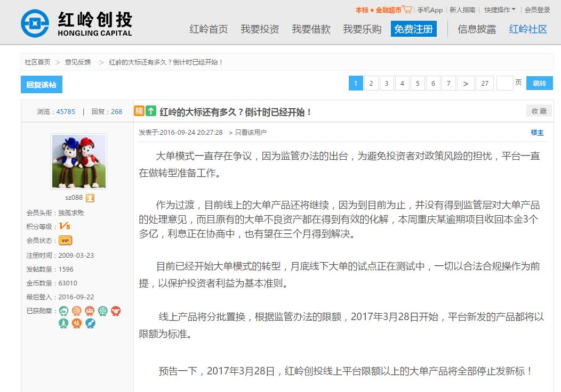Click the red handshake medal badge

pos(116,311)
